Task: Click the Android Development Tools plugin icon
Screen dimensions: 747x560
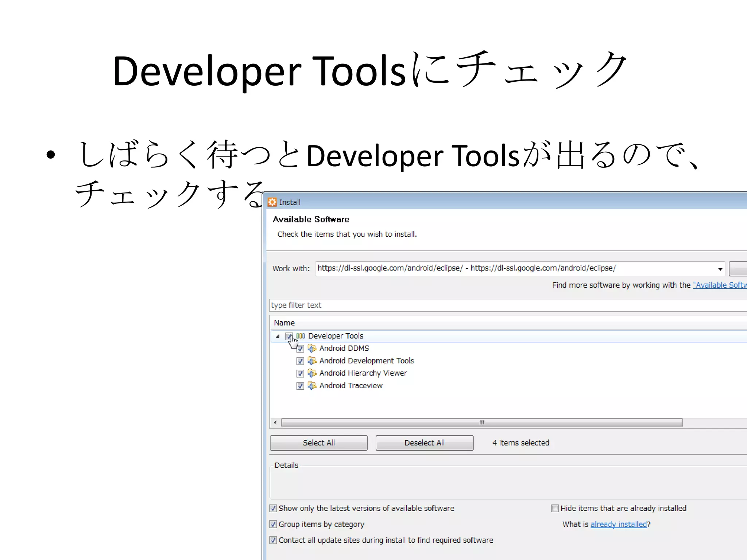Action: [x=312, y=361]
